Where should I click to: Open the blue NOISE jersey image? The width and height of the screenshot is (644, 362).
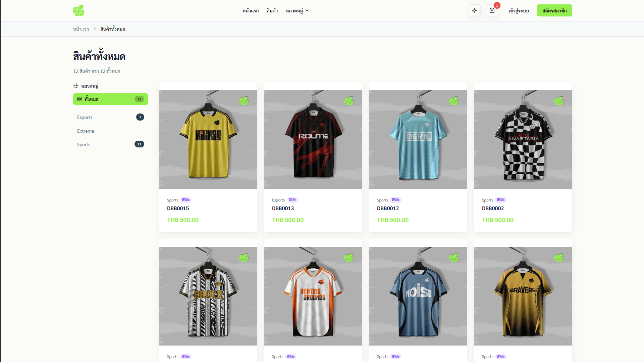(x=418, y=296)
